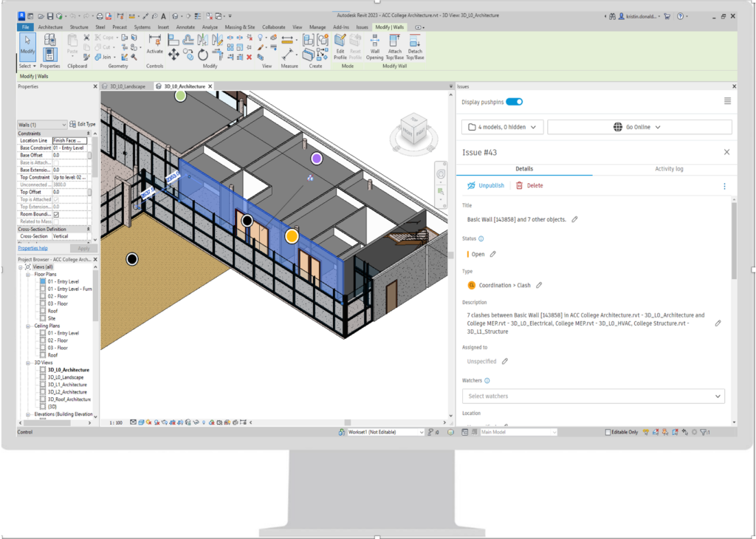Open the Collaborate ribbon tab
The width and height of the screenshot is (756, 539).
273,27
